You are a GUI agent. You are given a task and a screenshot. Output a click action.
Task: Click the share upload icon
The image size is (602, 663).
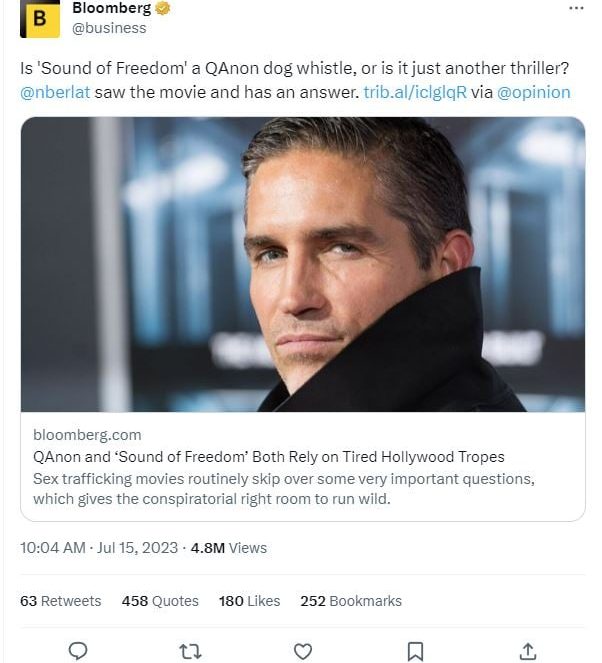click(529, 651)
